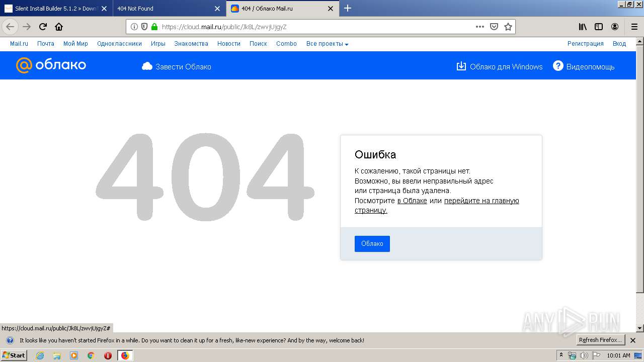
Task: Bookmark this page with star icon
Action: point(508,27)
